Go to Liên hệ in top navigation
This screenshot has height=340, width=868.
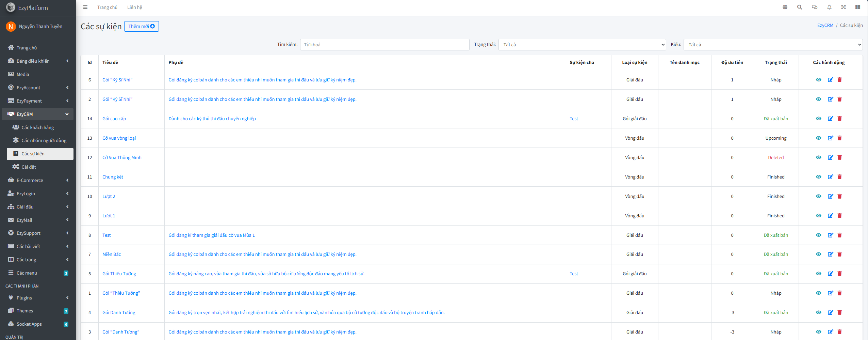(134, 7)
